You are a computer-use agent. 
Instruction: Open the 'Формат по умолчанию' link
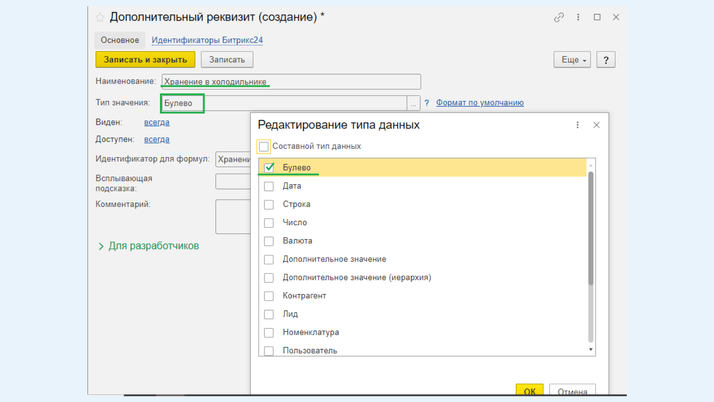pos(479,103)
